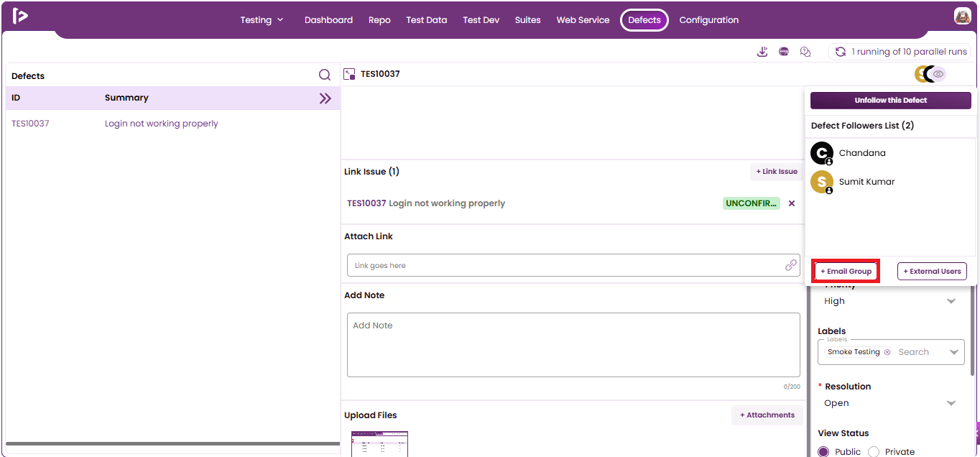Expand defect columns with double chevron
This screenshot has width=980, height=457.
(x=325, y=98)
